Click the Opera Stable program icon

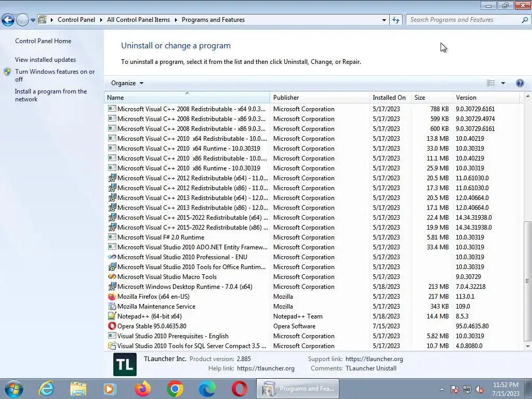pos(112,326)
